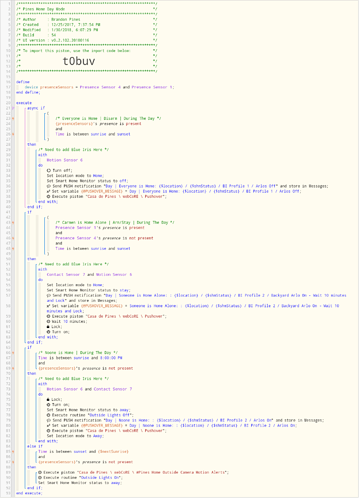The height and width of the screenshot is (500, 360).
Task: Click 'Motion Sensor 6 and Contact Sensor 7' devices
Action: tap(89, 389)
